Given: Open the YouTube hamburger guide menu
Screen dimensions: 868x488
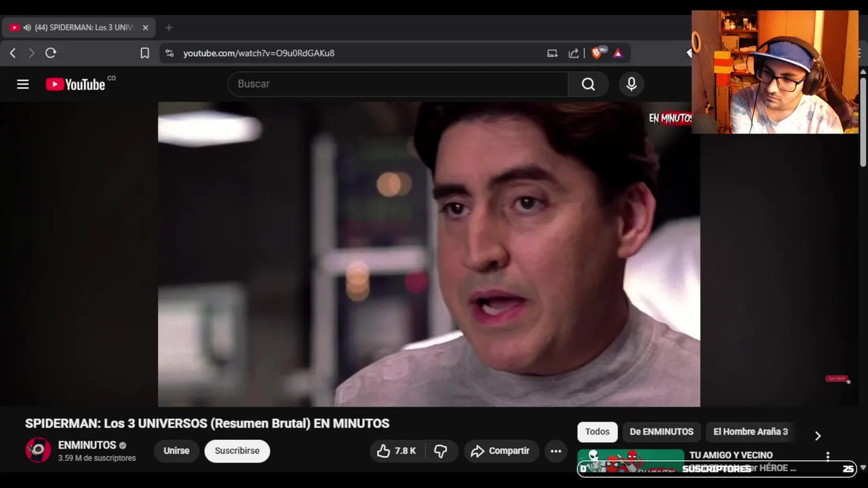Looking at the screenshot, I should [x=23, y=84].
